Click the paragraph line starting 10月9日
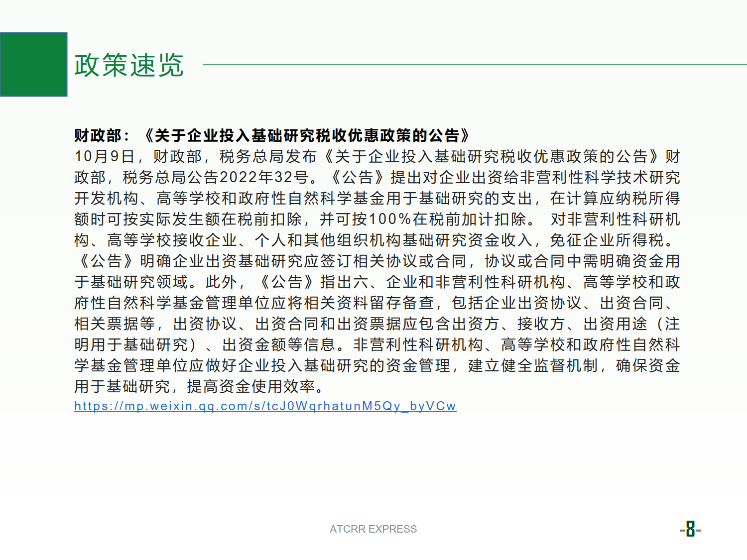747x560 pixels. click(x=377, y=157)
